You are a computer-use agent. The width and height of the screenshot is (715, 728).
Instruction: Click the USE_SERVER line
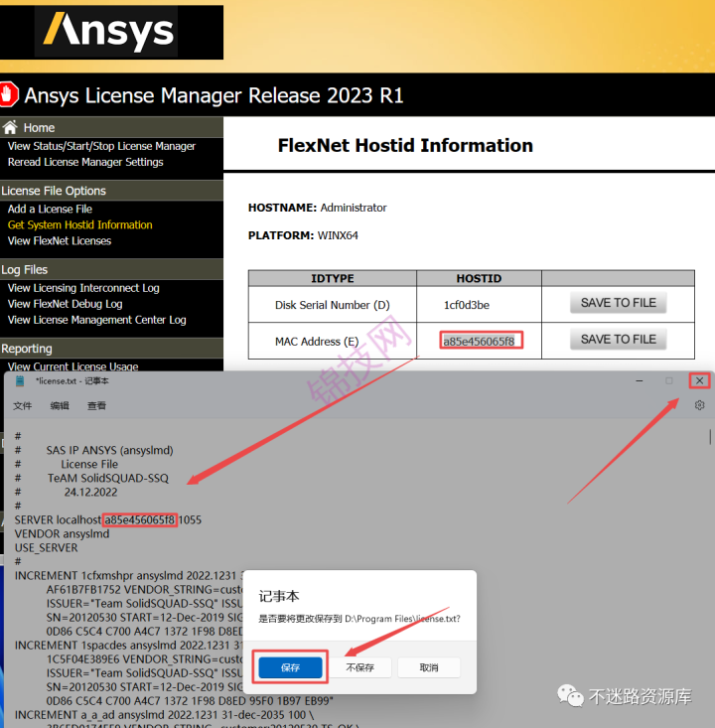coord(46,548)
